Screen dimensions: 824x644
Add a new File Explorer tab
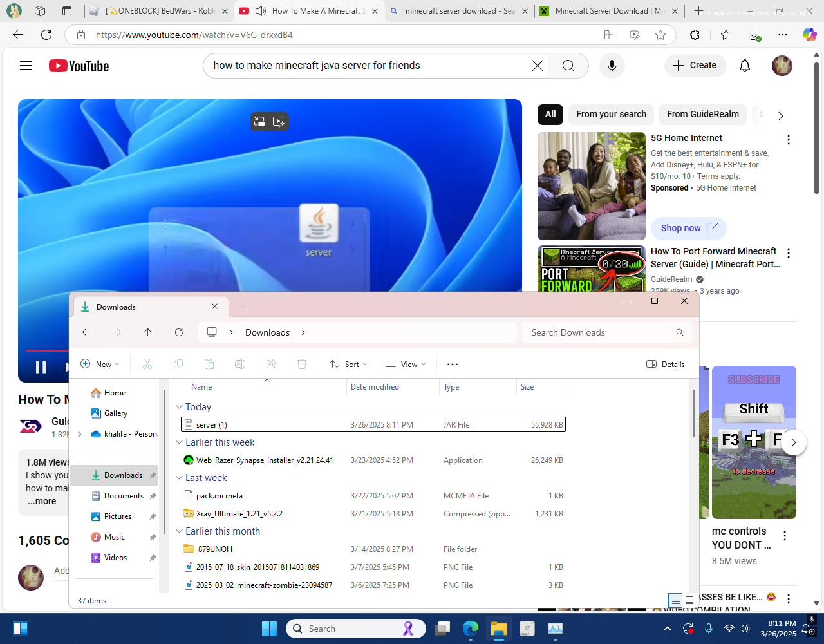[243, 307]
